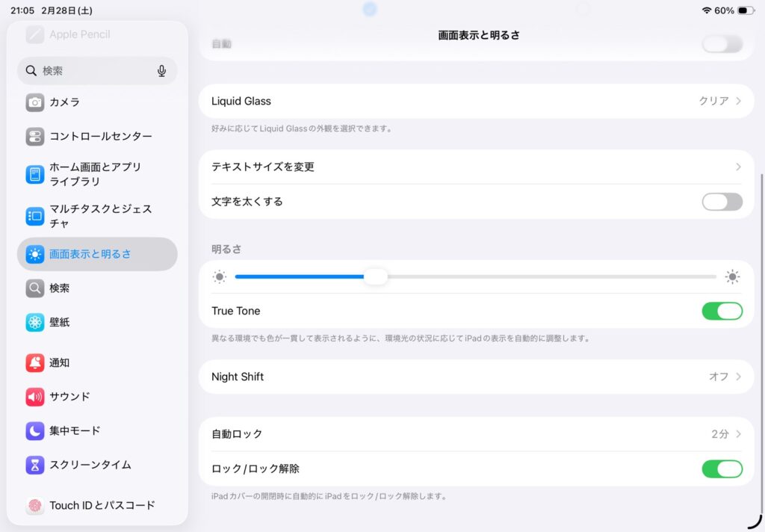This screenshot has height=532, width=765.
Task: Open Focus mode (集中モード) moon icon
Action: coord(35,431)
